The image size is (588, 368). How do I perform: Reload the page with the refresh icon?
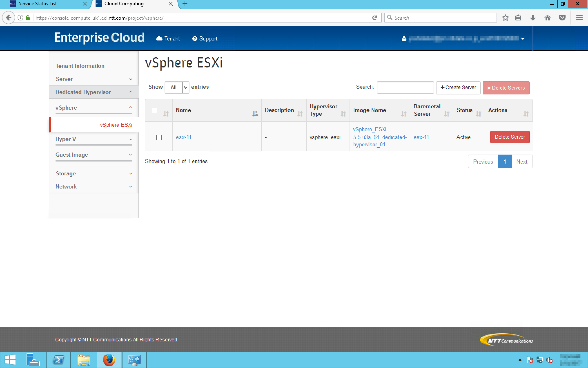(x=374, y=18)
